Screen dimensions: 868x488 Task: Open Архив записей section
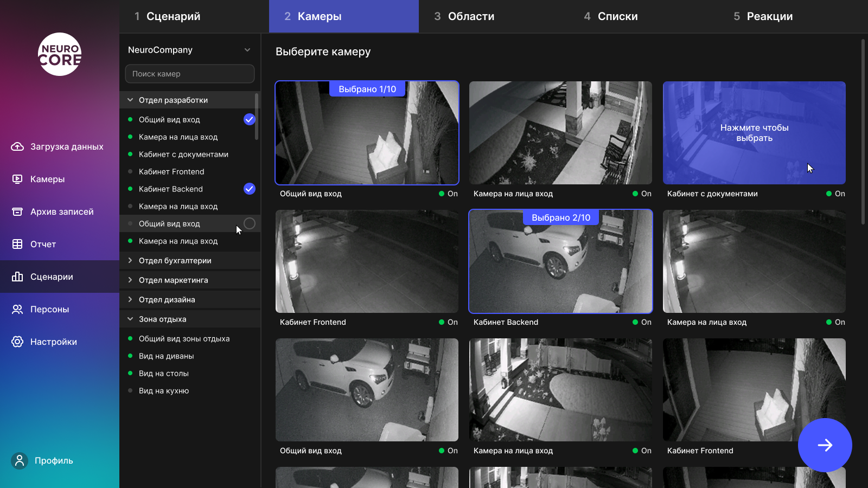point(60,211)
